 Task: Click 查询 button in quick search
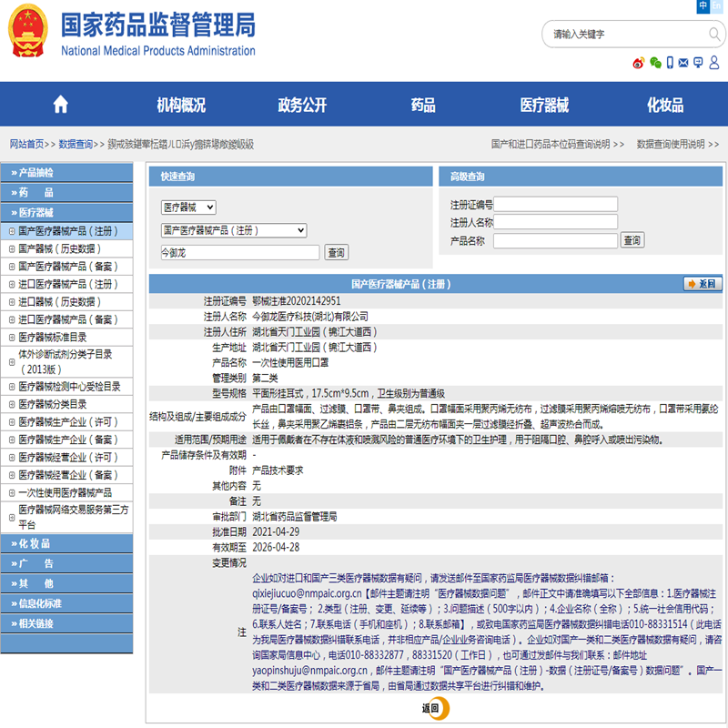pyautogui.click(x=336, y=253)
